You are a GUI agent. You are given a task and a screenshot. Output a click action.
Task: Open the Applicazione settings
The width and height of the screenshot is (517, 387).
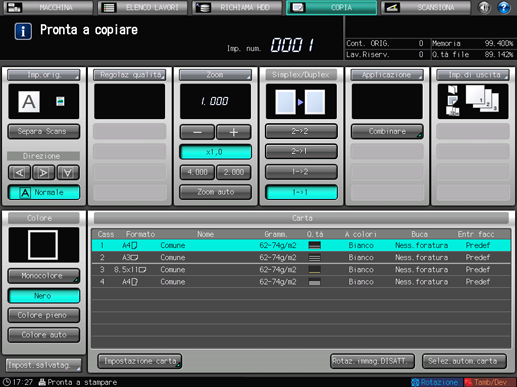(387, 75)
